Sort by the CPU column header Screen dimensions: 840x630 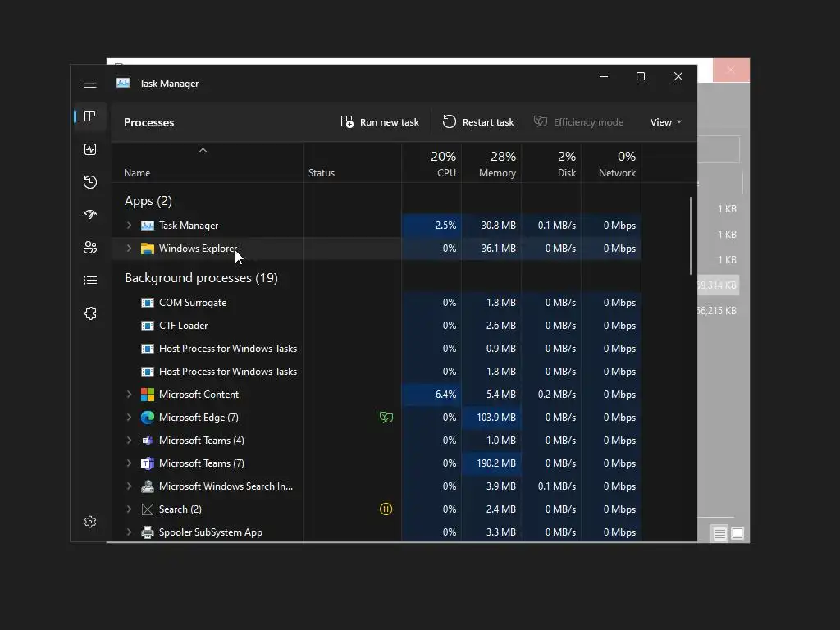point(431,163)
